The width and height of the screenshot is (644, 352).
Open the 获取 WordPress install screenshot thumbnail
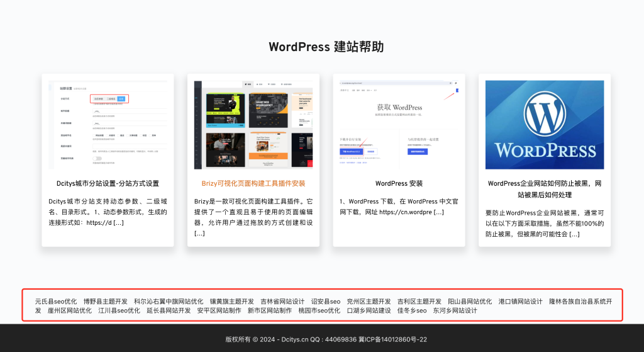click(399, 124)
